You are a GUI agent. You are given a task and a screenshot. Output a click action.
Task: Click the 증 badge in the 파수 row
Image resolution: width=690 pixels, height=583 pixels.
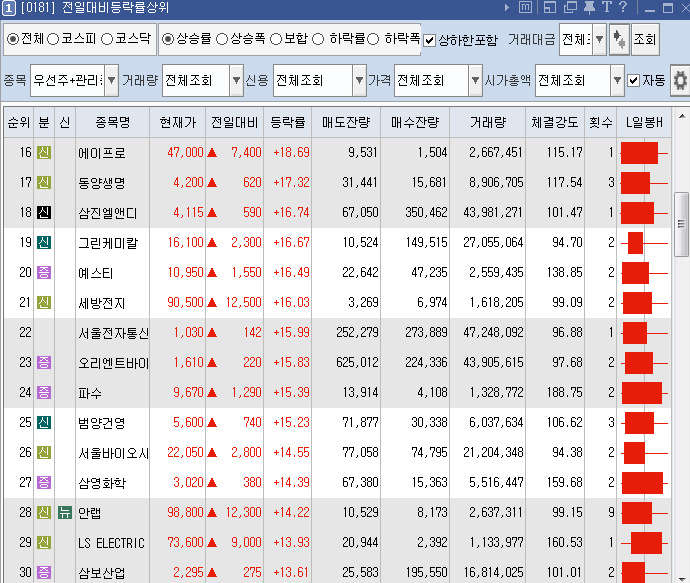44,392
